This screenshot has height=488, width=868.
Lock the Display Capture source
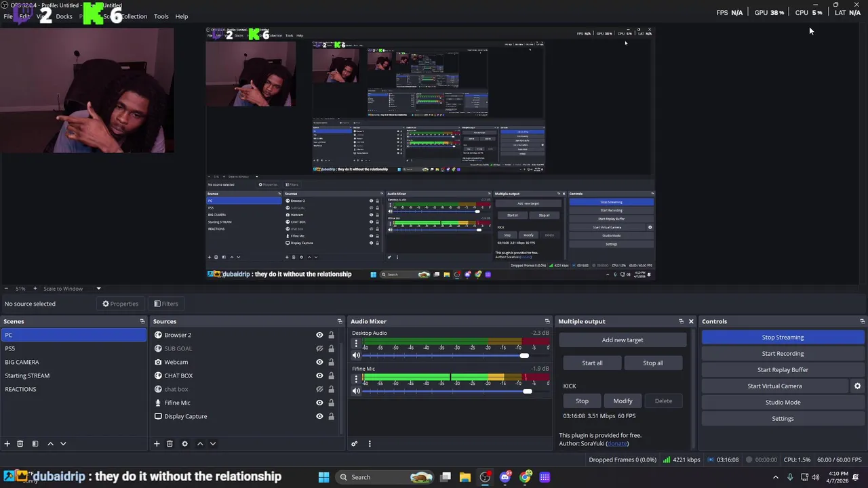click(331, 416)
